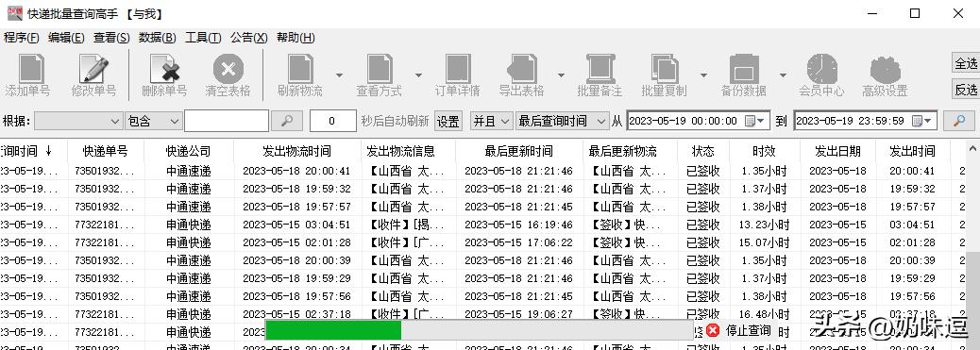Expand the 批量复制 dropdown arrow

click(x=703, y=75)
